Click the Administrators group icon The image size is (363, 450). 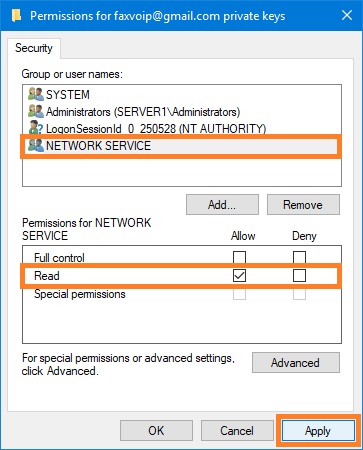tap(36, 111)
